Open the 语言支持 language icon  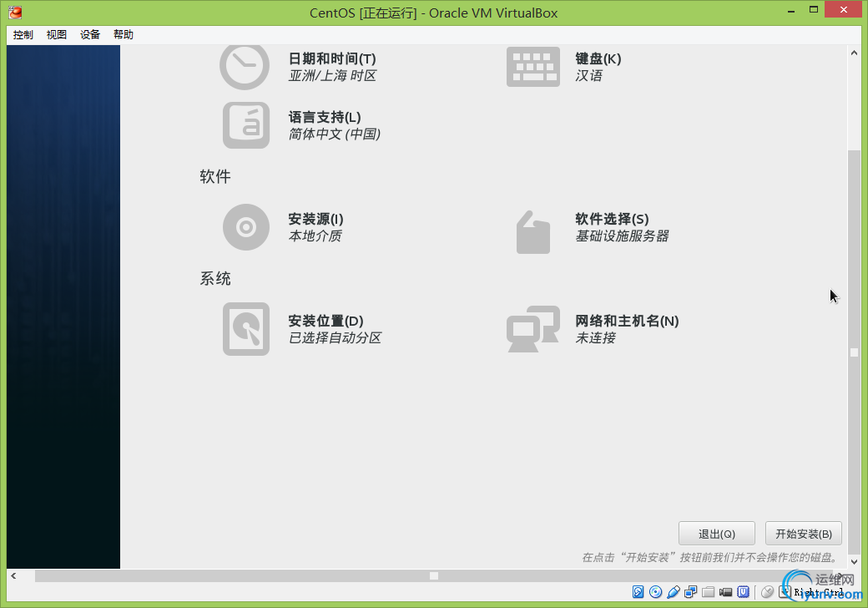(x=245, y=125)
